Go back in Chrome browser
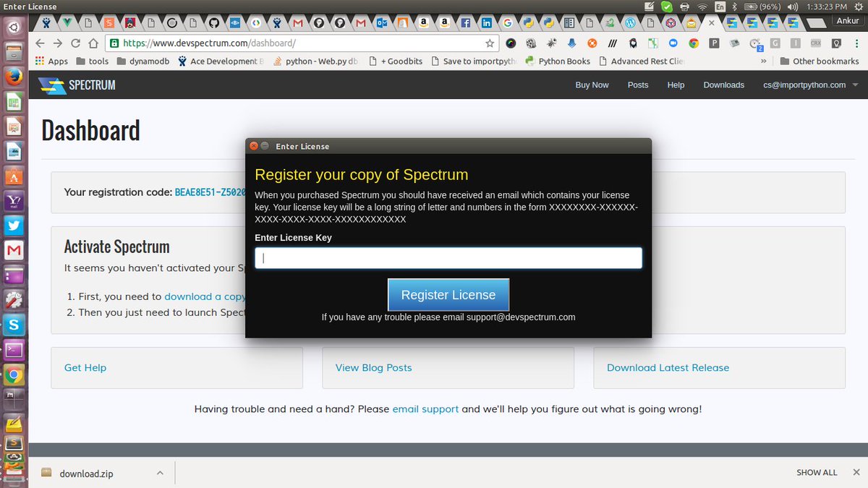Screen dimensions: 868x488 coord(40,43)
